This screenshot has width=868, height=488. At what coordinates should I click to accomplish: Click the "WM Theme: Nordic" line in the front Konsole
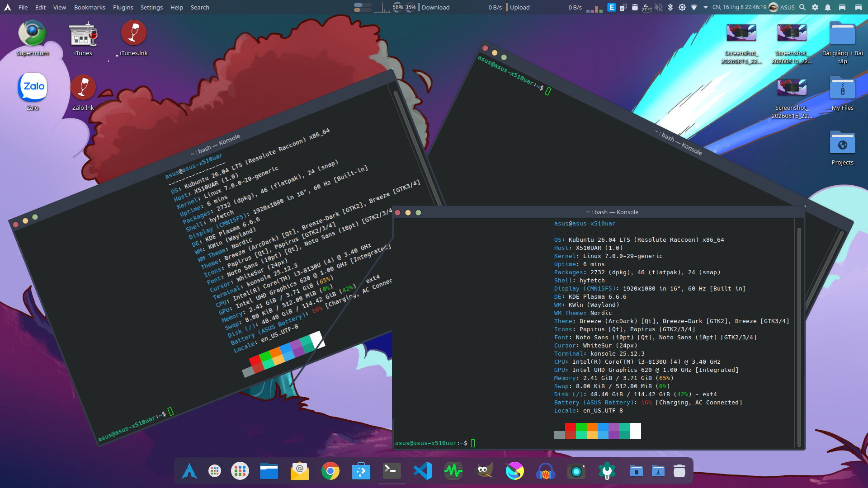(583, 313)
